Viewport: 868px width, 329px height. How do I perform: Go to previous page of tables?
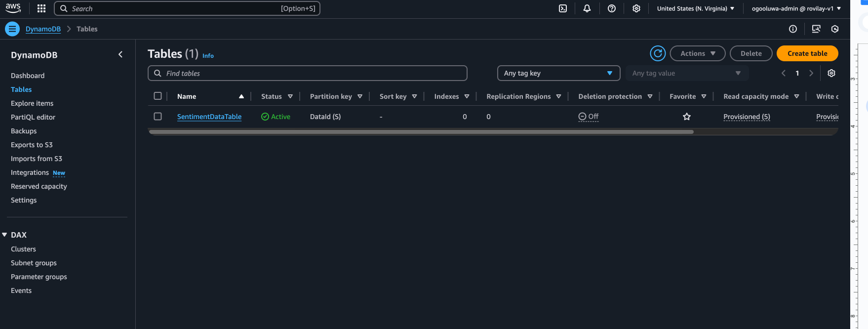[x=784, y=73]
